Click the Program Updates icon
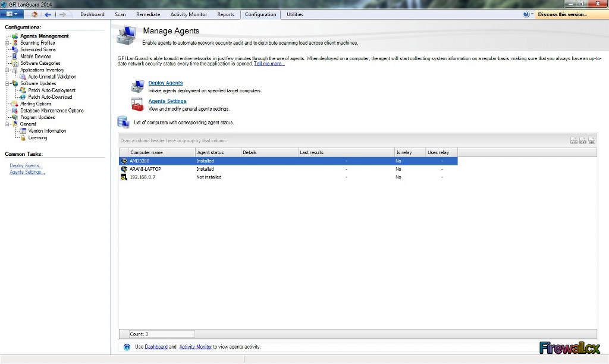The height and width of the screenshot is (364, 609). [15, 117]
